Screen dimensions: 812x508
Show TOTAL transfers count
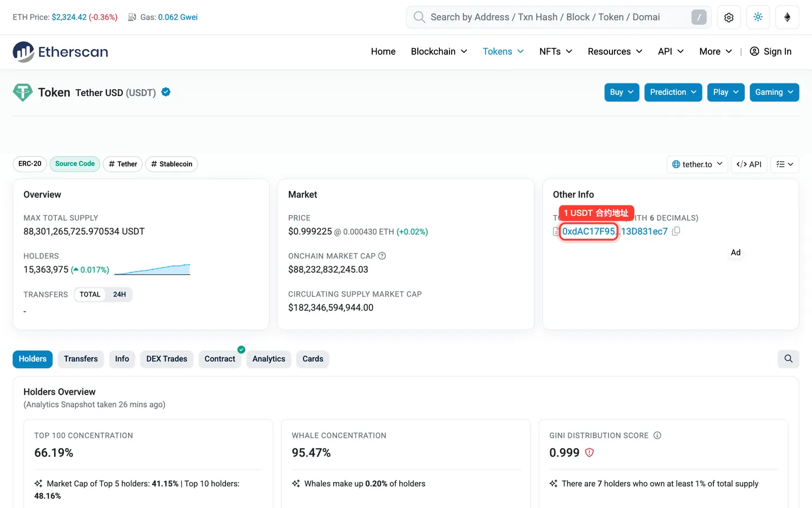pos(90,295)
